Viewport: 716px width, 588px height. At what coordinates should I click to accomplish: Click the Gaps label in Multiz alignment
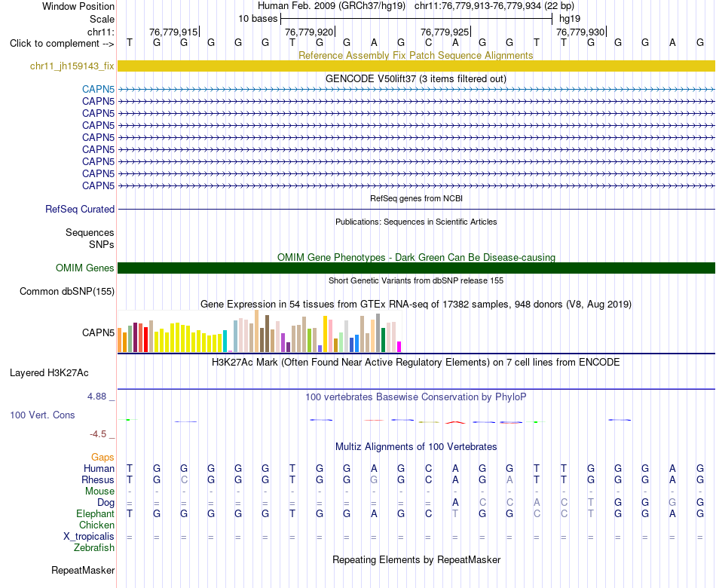pyautogui.click(x=103, y=458)
